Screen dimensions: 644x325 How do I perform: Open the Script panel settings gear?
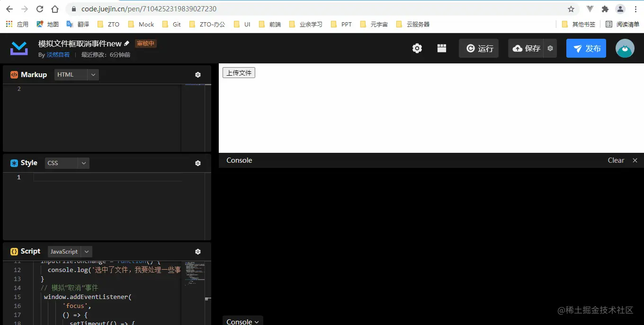pyautogui.click(x=198, y=251)
